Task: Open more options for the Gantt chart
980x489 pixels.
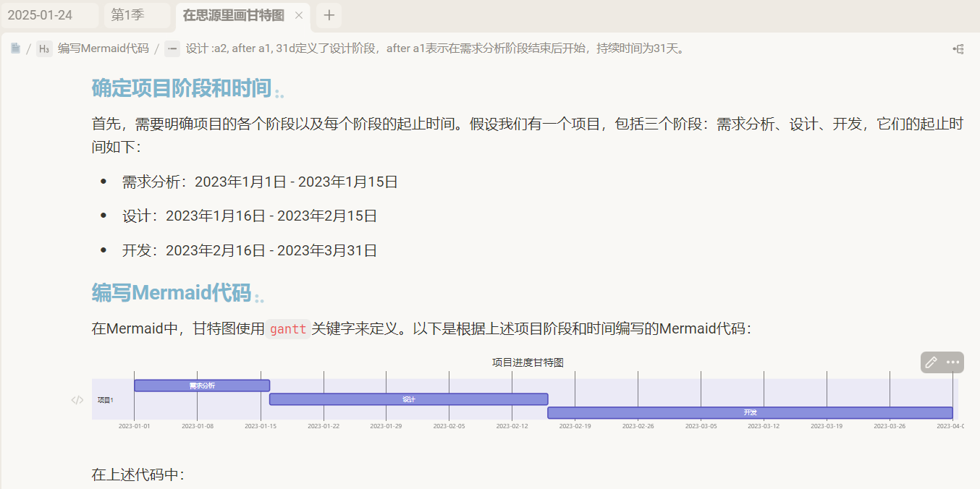Action: (x=953, y=362)
